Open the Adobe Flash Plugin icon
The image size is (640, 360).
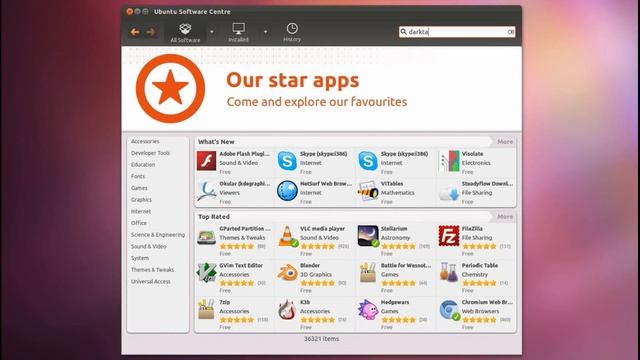(207, 160)
